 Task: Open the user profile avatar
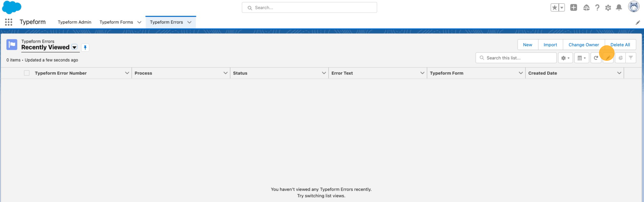tap(634, 7)
